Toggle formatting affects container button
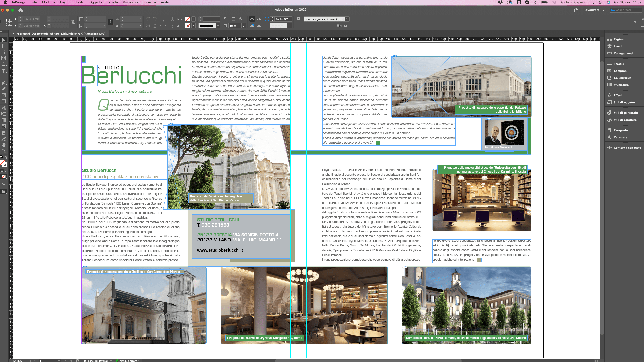Viewport: 644px width, 362px height. [x=2, y=171]
